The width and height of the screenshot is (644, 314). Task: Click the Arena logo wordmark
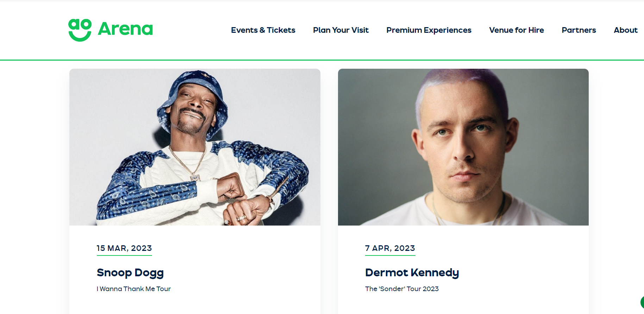(125, 29)
